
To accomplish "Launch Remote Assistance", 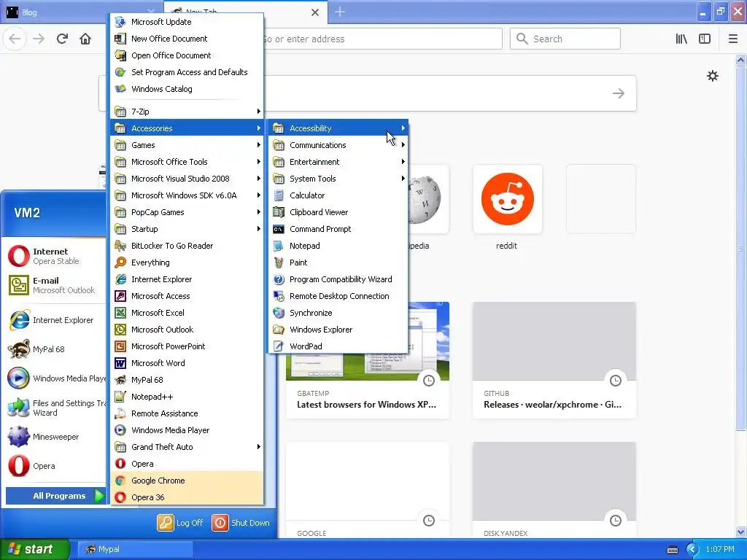I will [187, 413].
